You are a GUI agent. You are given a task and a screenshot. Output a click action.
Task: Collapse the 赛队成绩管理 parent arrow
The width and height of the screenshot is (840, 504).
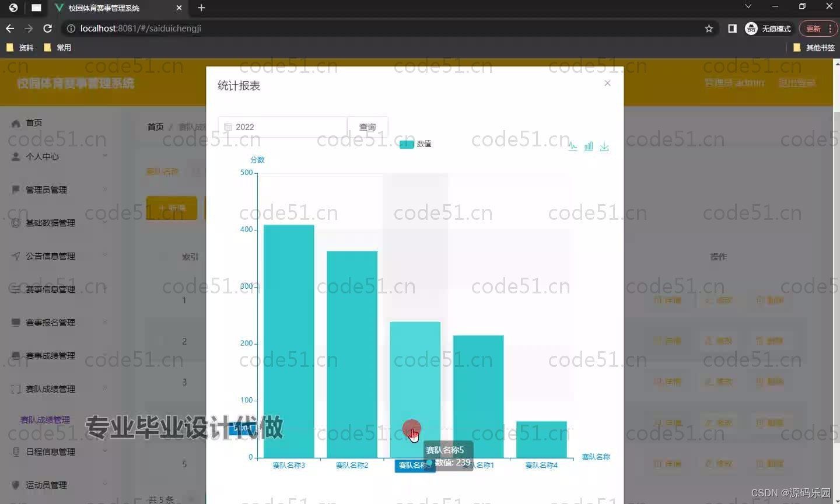(x=105, y=388)
